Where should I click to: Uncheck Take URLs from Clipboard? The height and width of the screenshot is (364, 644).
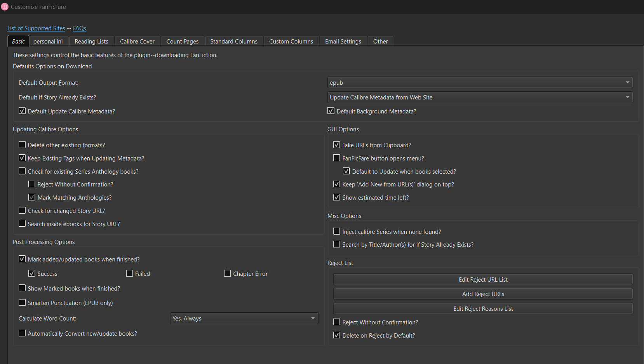337,145
